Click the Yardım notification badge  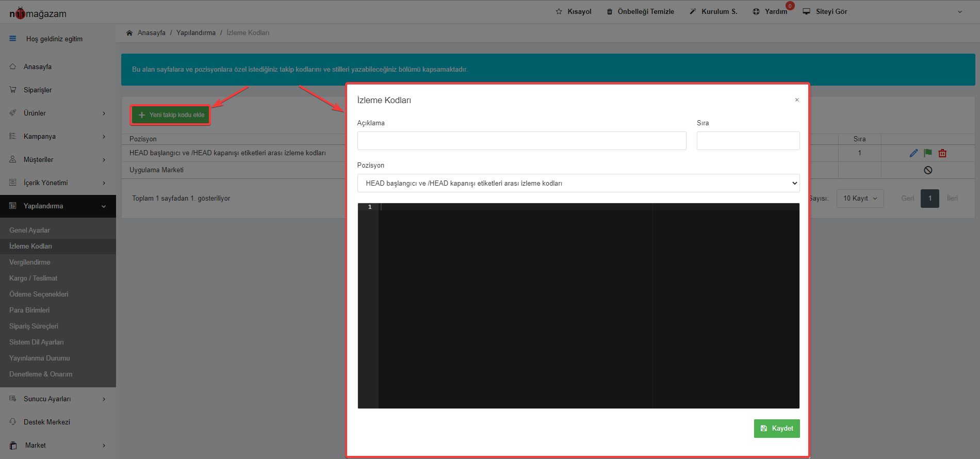coord(790,6)
